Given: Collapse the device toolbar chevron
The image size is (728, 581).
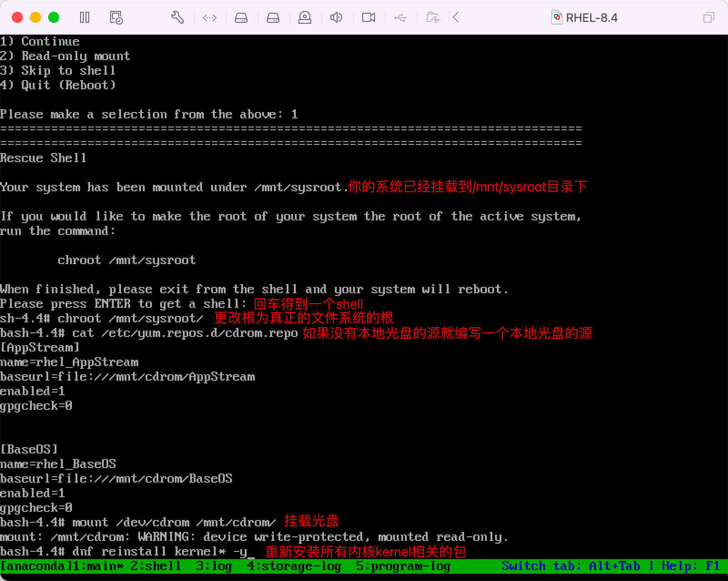Looking at the screenshot, I should [456, 18].
